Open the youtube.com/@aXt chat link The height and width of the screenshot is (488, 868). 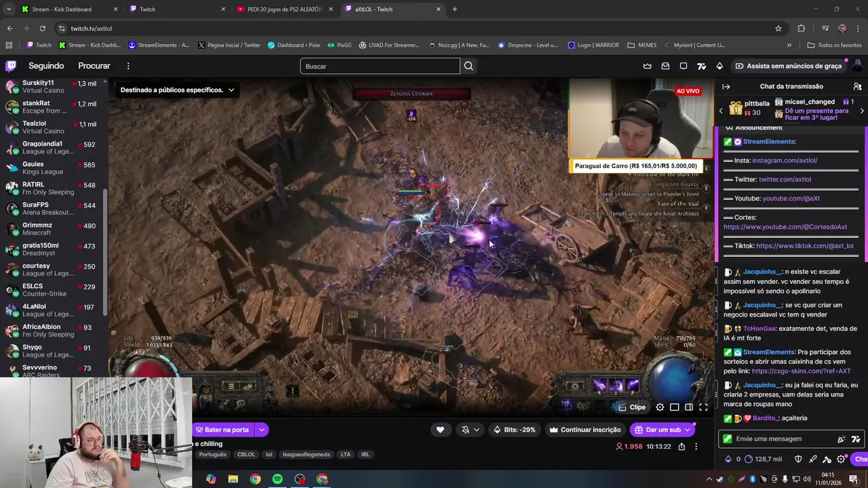coord(791,199)
